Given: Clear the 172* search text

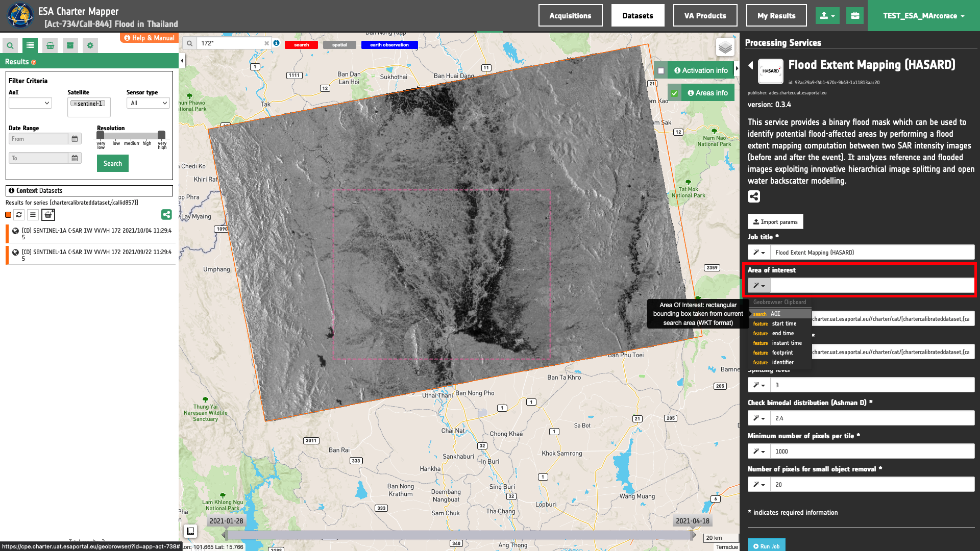Looking at the screenshot, I should click(266, 43).
